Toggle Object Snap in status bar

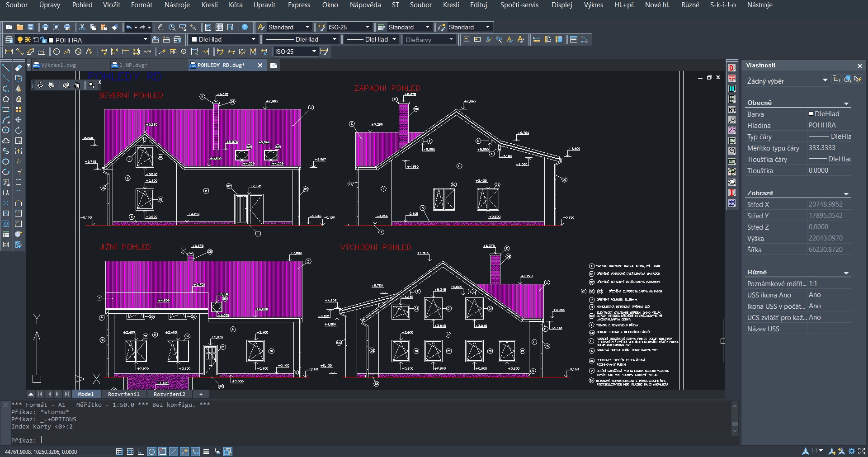click(163, 451)
